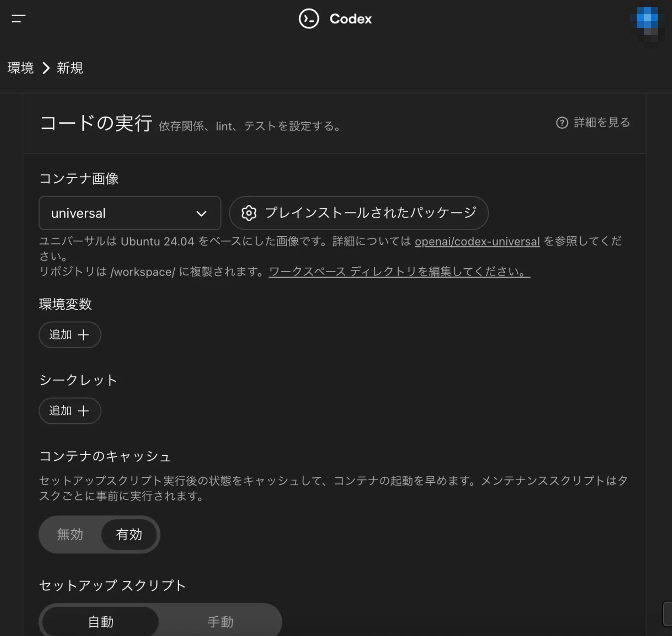The image size is (672, 636).
Task: Open 詳細を見る help text
Action: 602,123
